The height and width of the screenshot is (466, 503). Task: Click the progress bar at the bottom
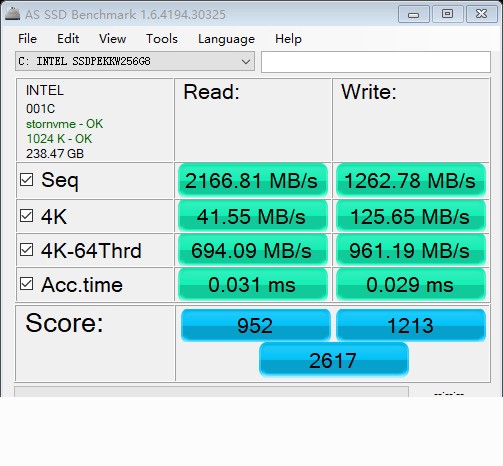pyautogui.click(x=211, y=392)
